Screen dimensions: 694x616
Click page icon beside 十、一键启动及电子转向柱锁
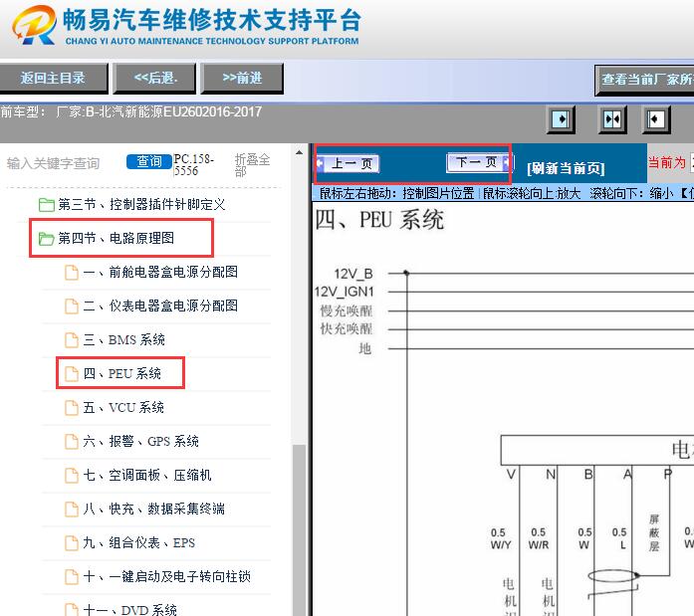tap(72, 576)
